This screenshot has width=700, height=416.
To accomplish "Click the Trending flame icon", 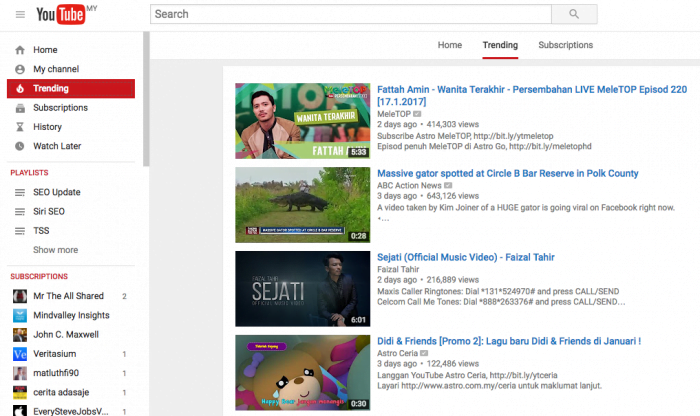I will [x=20, y=88].
